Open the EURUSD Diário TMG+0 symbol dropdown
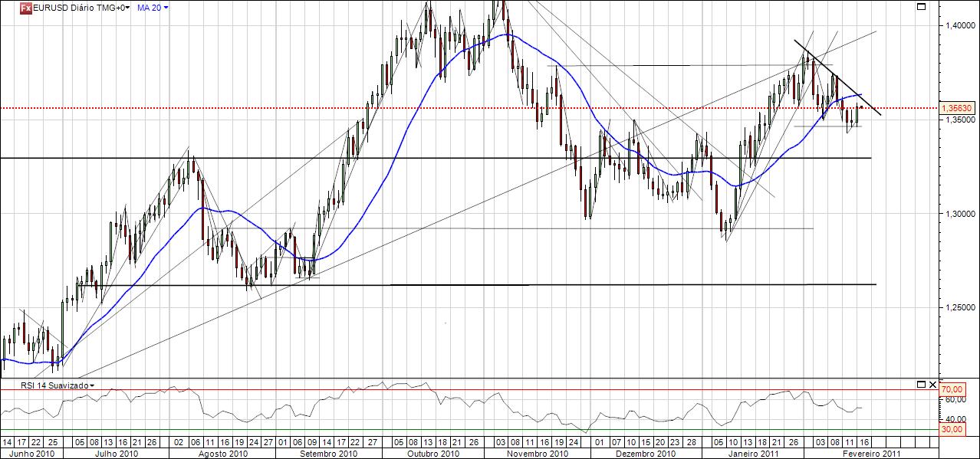The height and width of the screenshot is (459, 980). (81, 8)
